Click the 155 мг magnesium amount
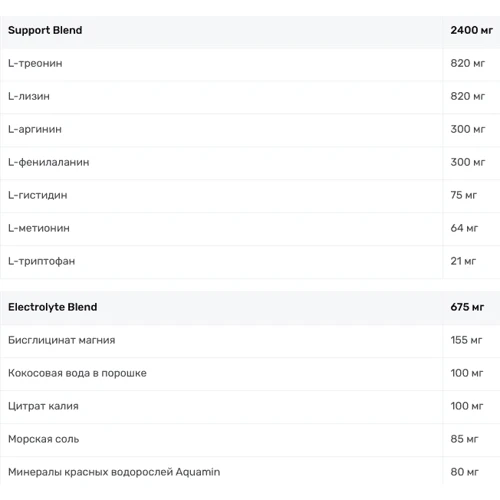The height and width of the screenshot is (500, 500). tap(466, 340)
